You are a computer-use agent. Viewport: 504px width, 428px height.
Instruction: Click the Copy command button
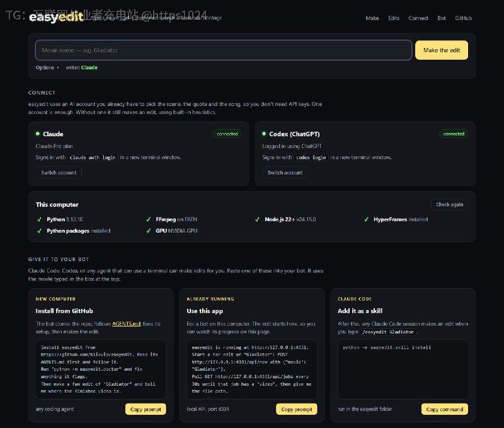[x=445, y=409]
